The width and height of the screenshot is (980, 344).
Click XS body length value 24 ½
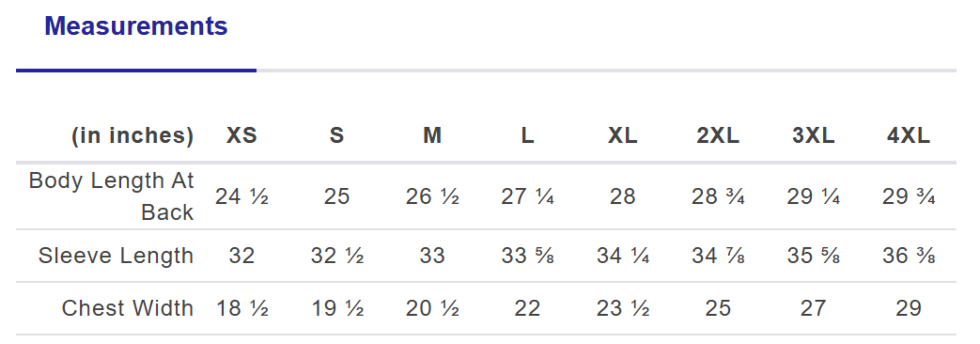[x=242, y=197]
